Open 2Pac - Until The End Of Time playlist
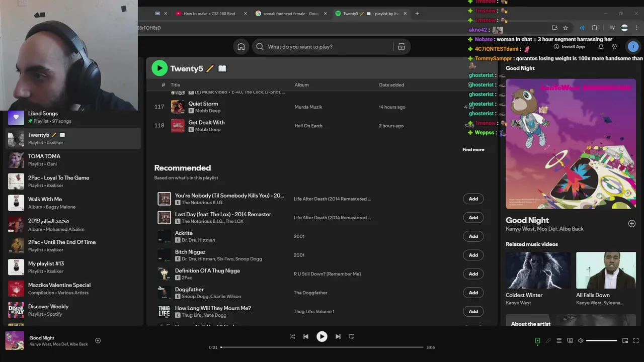The height and width of the screenshot is (362, 644). click(x=73, y=246)
